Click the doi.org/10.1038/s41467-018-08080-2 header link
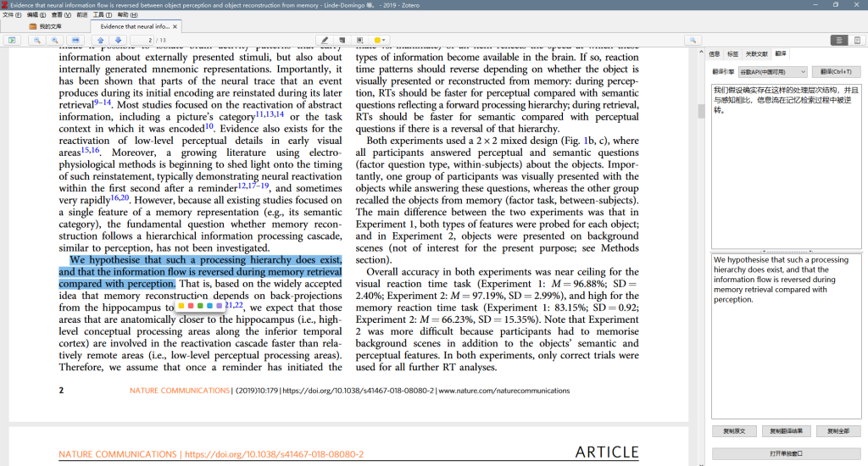Image resolution: width=868 pixels, height=466 pixels. click(275, 454)
